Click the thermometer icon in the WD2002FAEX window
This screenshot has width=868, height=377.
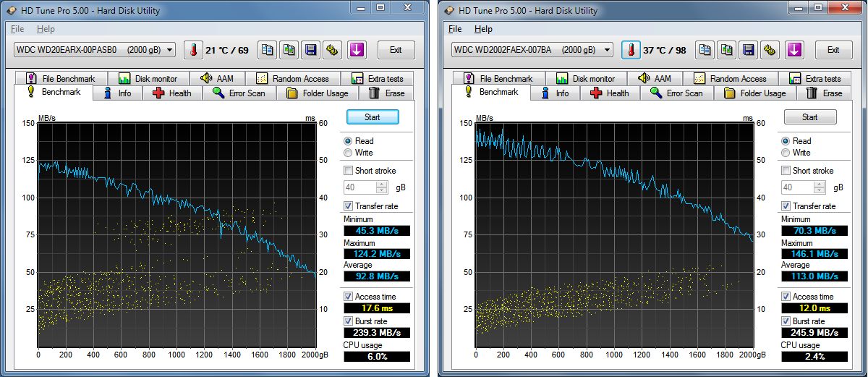(x=631, y=50)
